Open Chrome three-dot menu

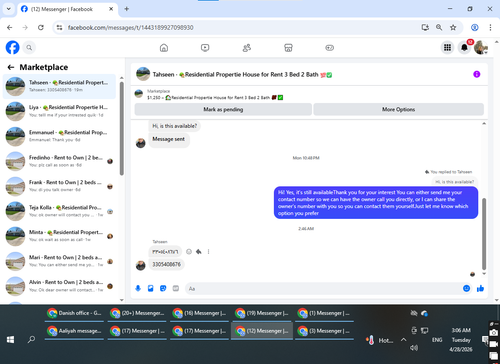(x=490, y=27)
